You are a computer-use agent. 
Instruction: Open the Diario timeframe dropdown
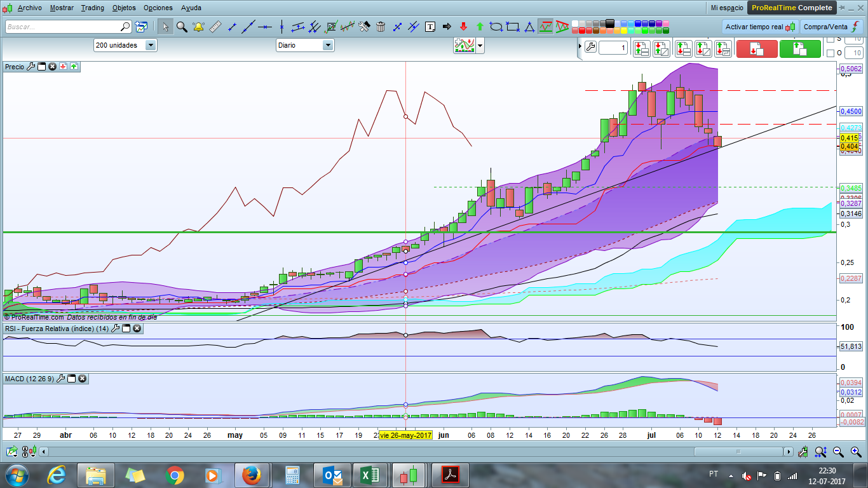coord(327,45)
